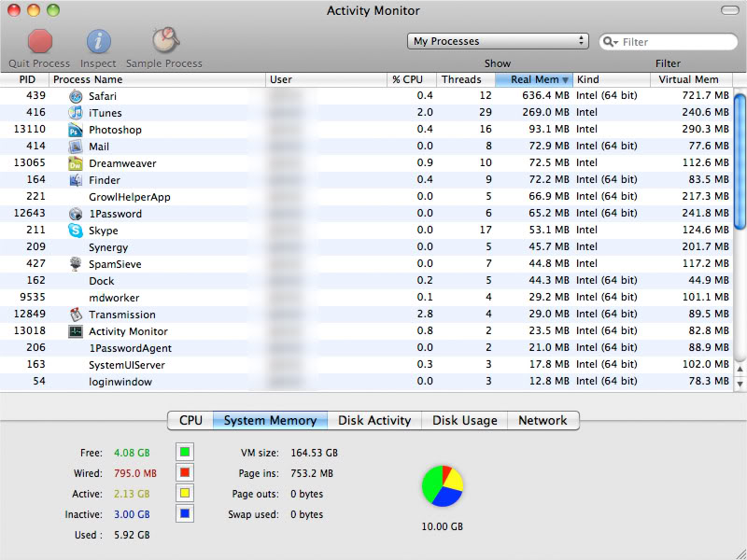The width and height of the screenshot is (747, 560).
Task: Click the blue Inactive memory color swatch
Action: pyautogui.click(x=185, y=513)
